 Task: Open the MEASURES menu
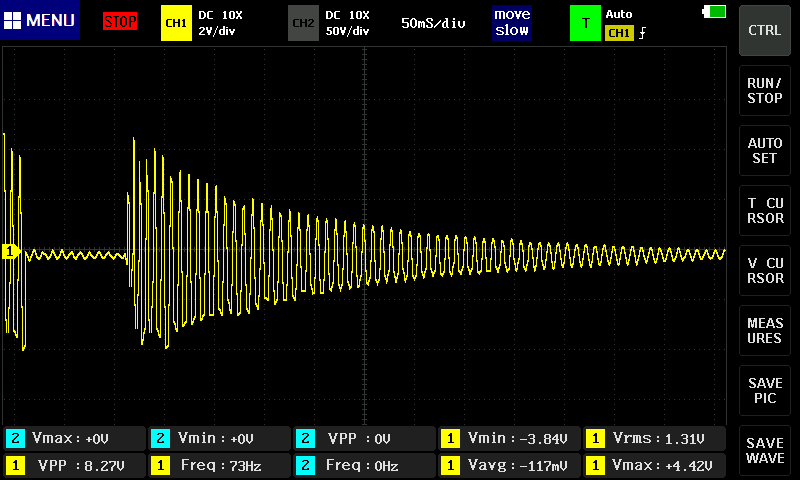765,331
